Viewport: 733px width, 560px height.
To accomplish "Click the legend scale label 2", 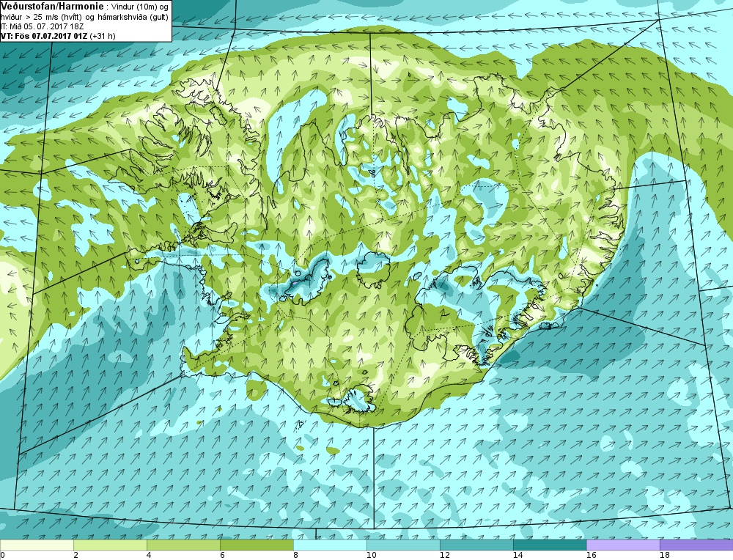I will 76,556.
